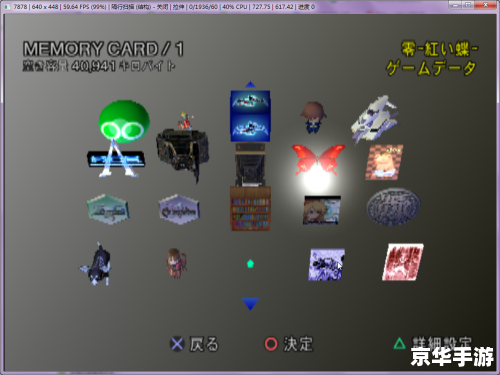Select the red-dressed girl figure save icon

pyautogui.click(x=177, y=263)
